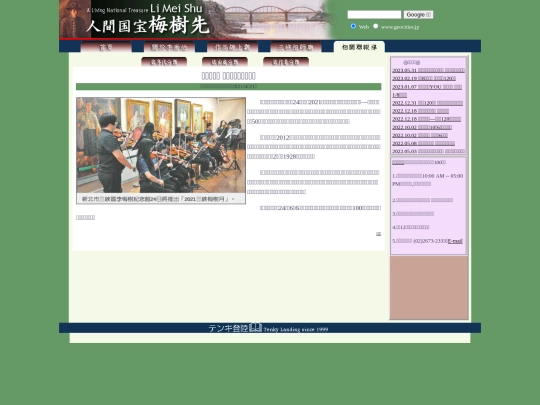Image resolution: width=540 pixels, height=405 pixels.
Task: Open the 首頁 home navigation tab
Action: click(x=106, y=47)
